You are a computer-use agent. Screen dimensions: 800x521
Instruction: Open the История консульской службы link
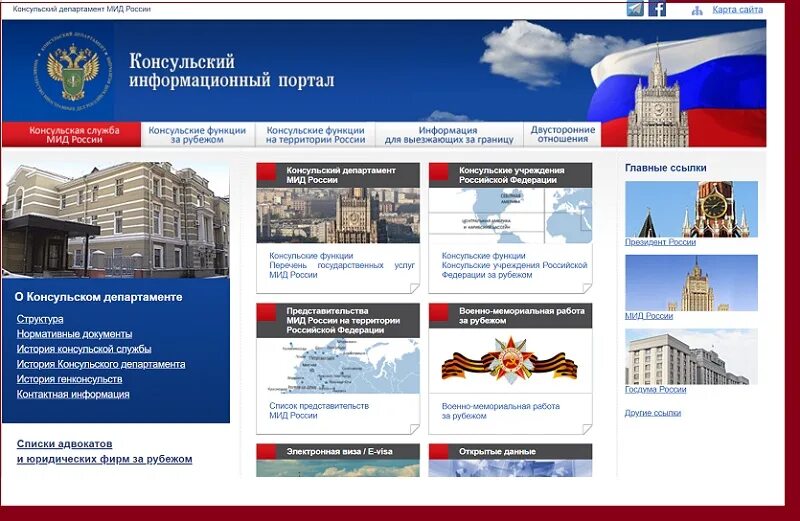(84, 349)
